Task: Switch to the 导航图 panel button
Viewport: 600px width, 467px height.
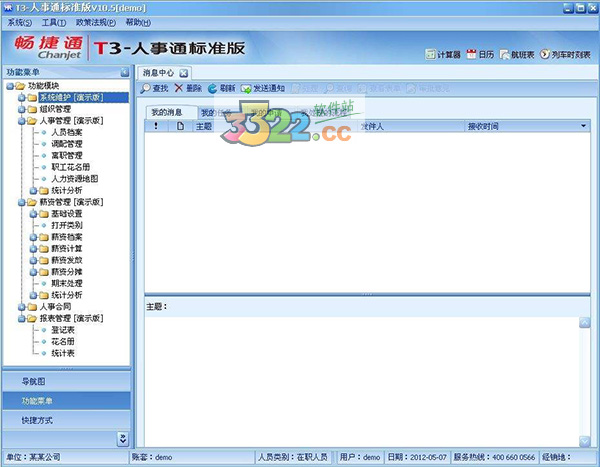Action: coord(67,382)
